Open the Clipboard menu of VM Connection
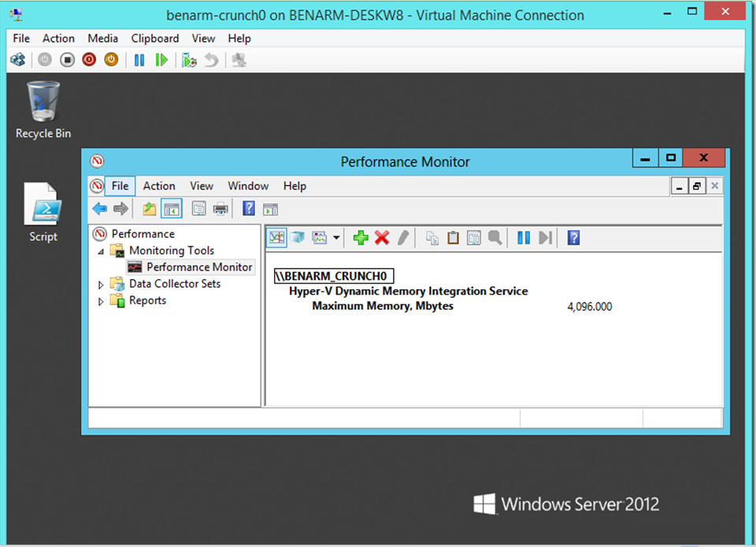Image resolution: width=756 pixels, height=547 pixels. [x=154, y=38]
